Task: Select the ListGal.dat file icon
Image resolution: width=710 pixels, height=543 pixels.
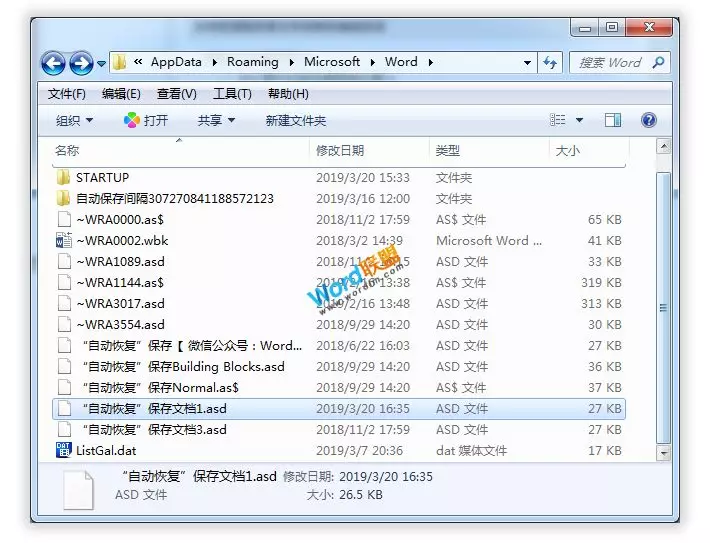Action: point(63,450)
